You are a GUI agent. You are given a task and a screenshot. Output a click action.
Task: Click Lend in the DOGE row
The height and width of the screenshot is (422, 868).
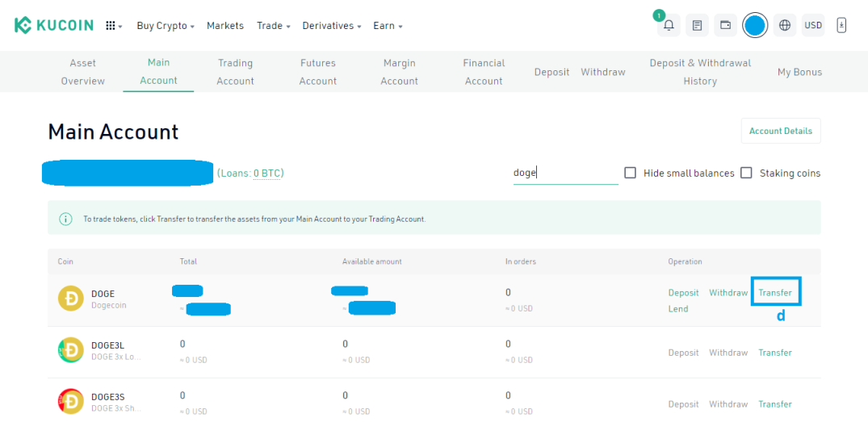[678, 308]
